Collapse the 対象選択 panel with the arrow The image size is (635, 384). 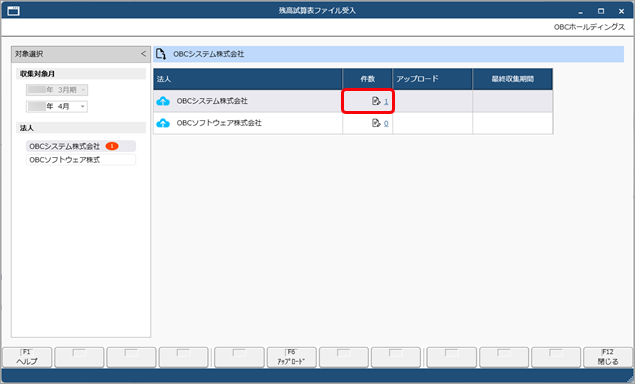pos(143,54)
